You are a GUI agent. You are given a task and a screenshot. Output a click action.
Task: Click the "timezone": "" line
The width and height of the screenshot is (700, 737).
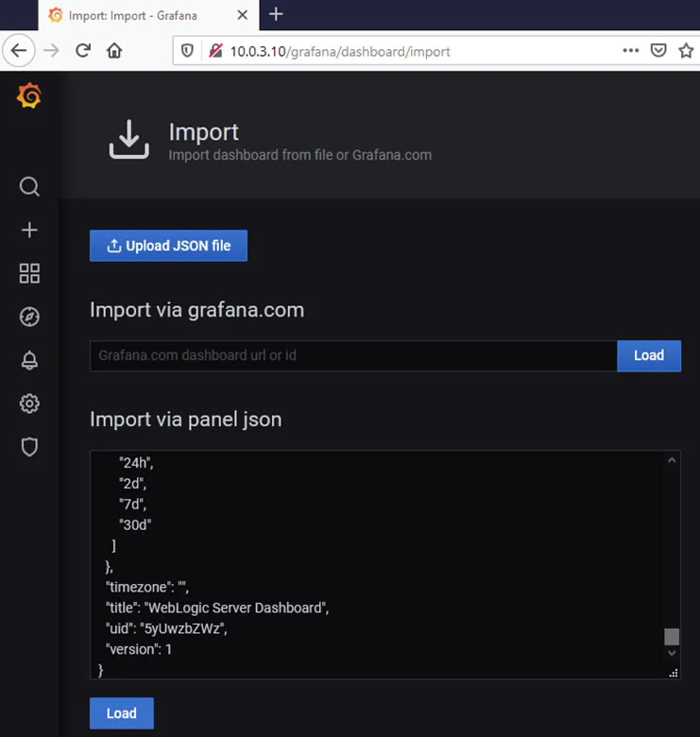[147, 587]
